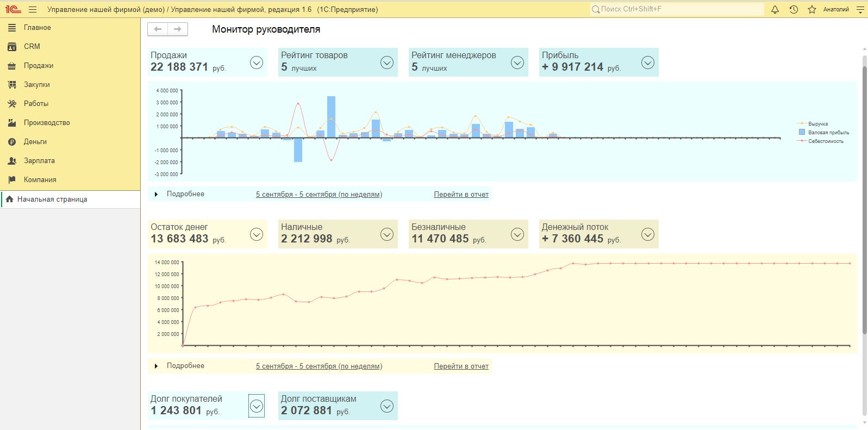The width and height of the screenshot is (868, 430).
Task: Click the period link under the sales chart
Action: 319,195
